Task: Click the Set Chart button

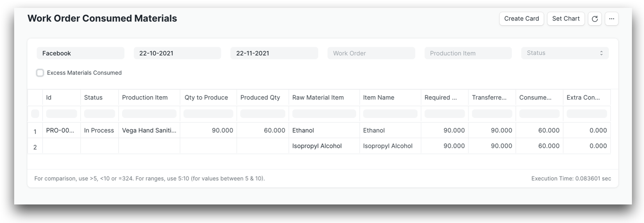Action: pos(566,19)
